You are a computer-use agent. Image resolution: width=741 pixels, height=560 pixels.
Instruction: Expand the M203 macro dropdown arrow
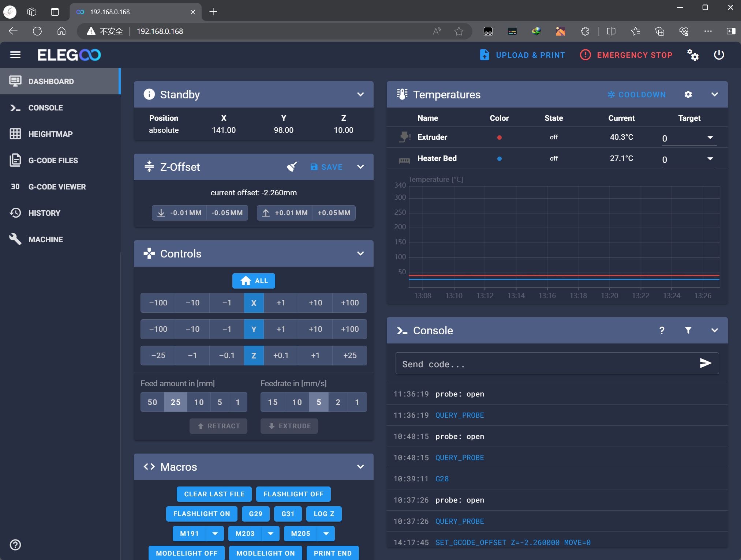(270, 534)
